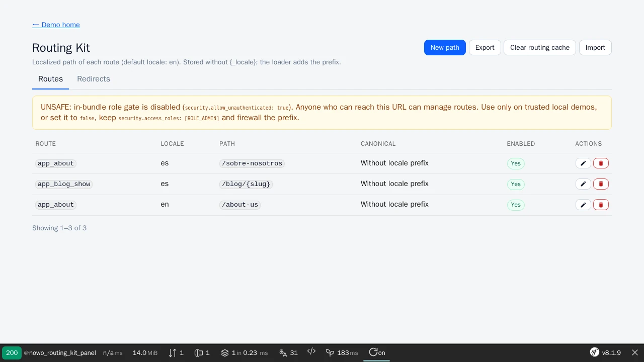Switch to the Redirects tab
The height and width of the screenshot is (362, 644).
(x=94, y=79)
